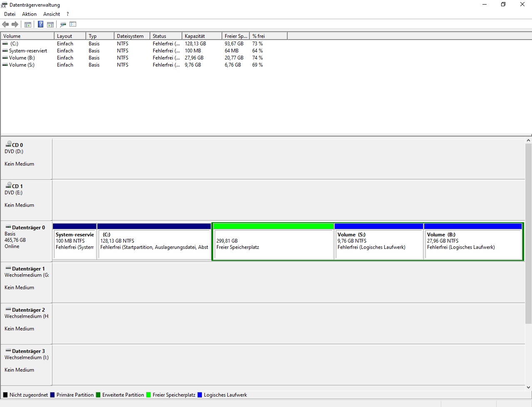Click the dark blue Primäre Partition legend swatch

point(52,395)
